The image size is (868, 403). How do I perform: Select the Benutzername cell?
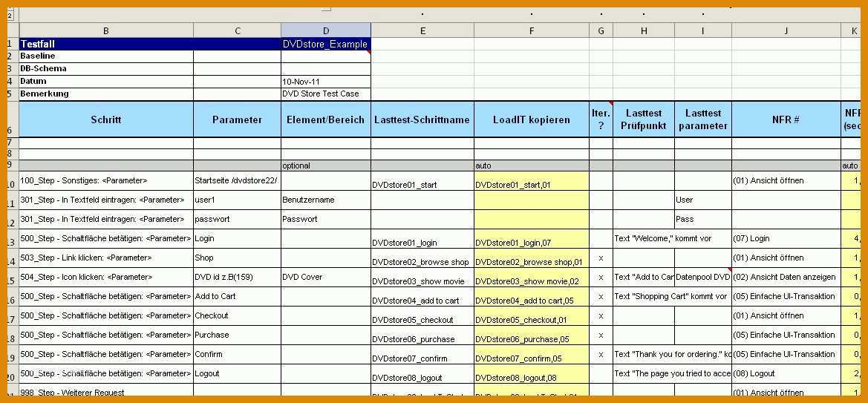pyautogui.click(x=326, y=200)
